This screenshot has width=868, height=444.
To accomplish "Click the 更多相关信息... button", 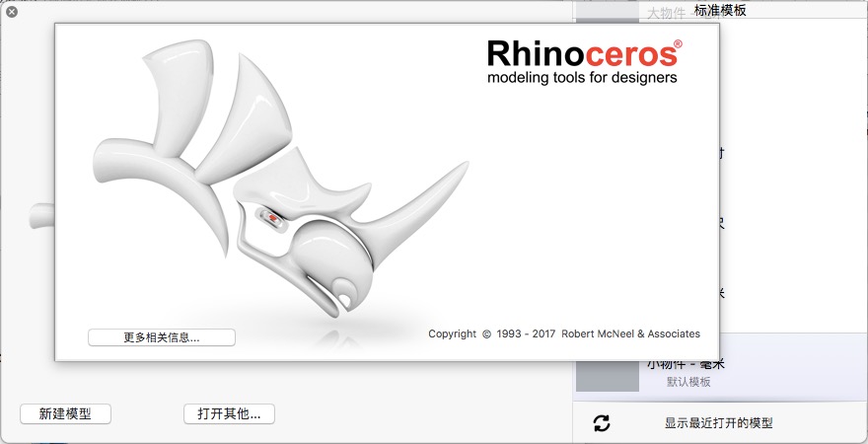I will 161,337.
